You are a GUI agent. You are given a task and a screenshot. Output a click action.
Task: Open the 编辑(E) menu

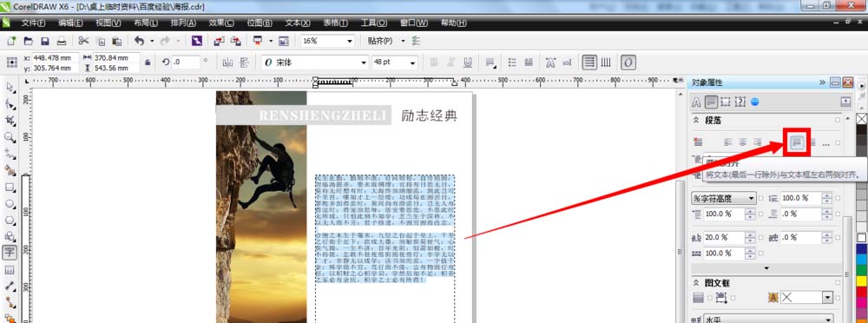pos(70,23)
